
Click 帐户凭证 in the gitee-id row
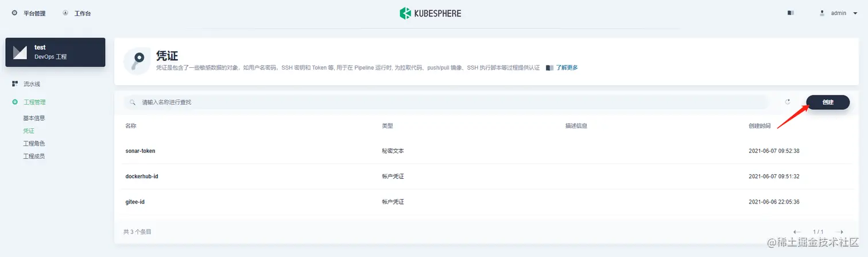click(393, 201)
